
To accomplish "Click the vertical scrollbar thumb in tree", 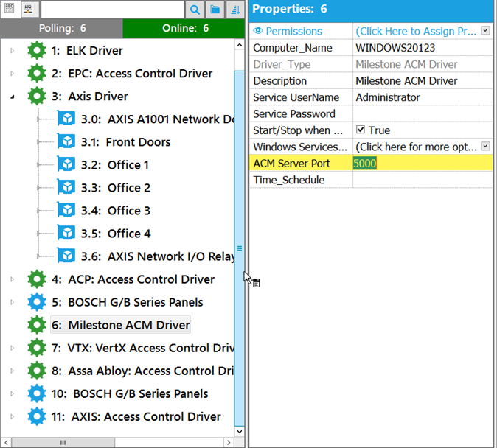I will click(x=240, y=248).
